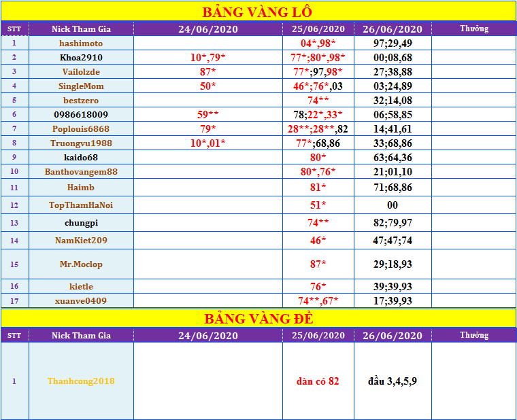
Task: Click STT header in BẢNG VÀNG LÔ table
Action: tap(14, 29)
